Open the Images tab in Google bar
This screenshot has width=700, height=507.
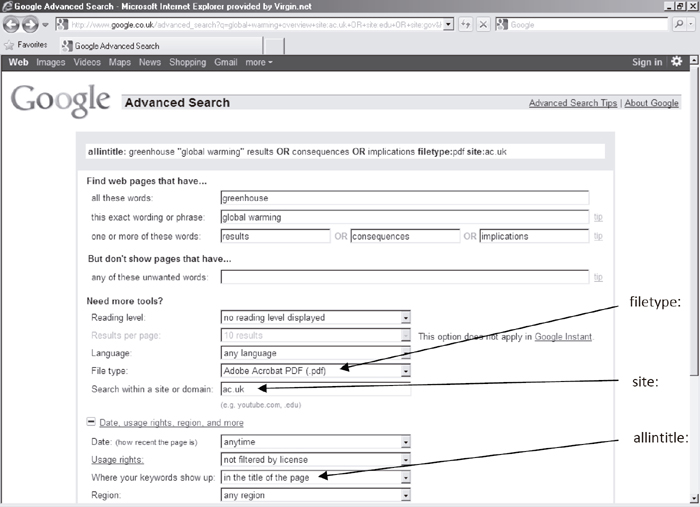[50, 62]
